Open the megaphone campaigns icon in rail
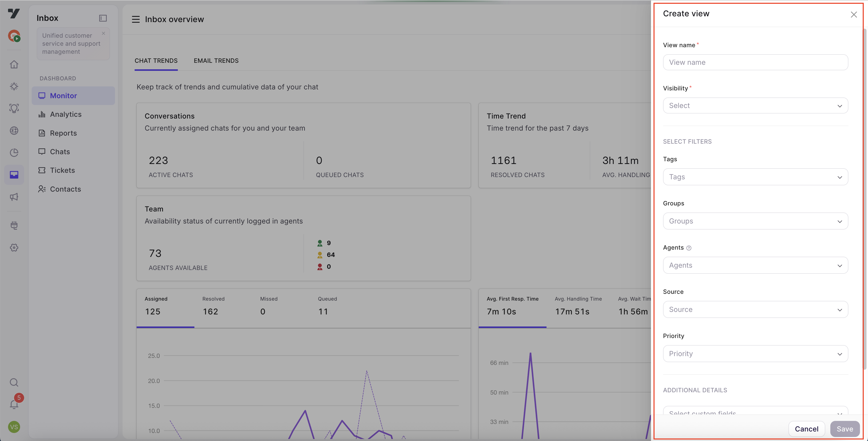The height and width of the screenshot is (441, 868). pyautogui.click(x=14, y=197)
